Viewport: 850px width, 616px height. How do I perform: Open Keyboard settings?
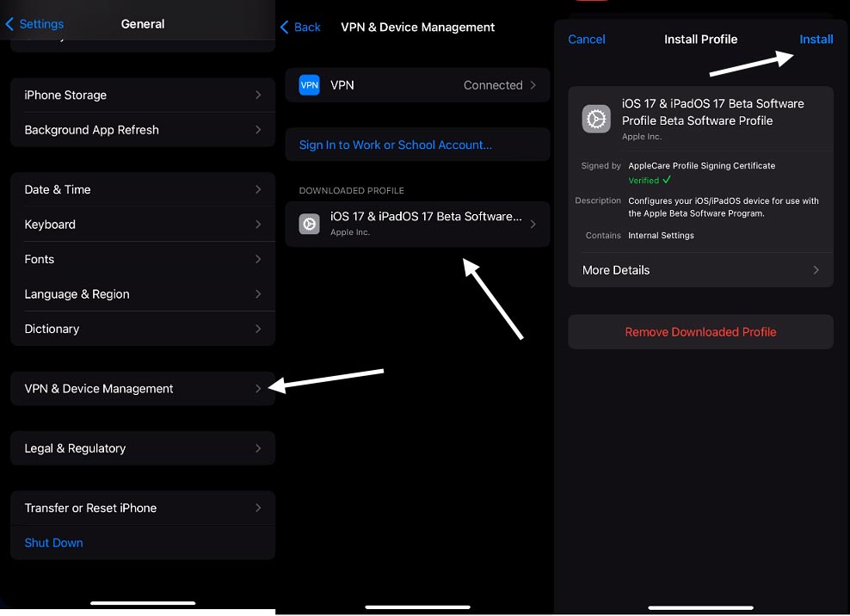[143, 224]
